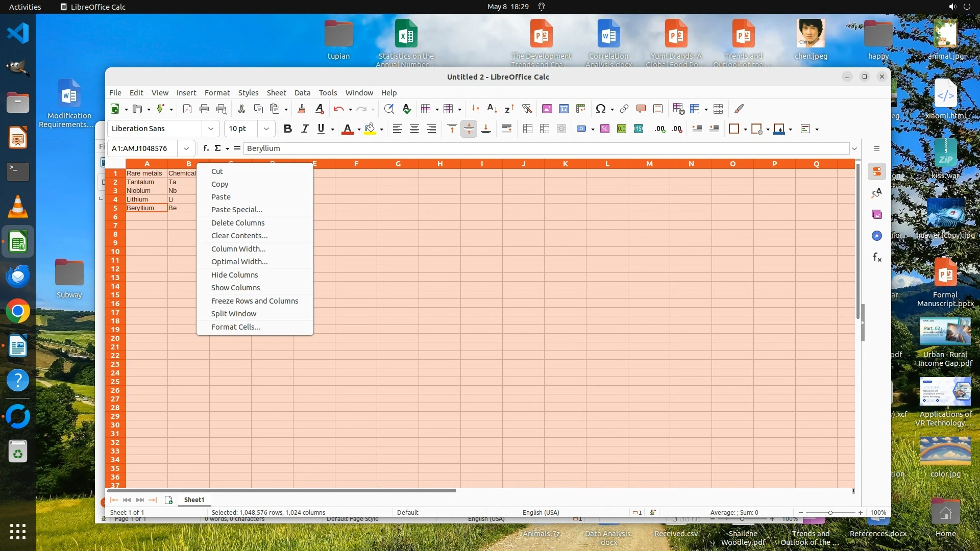Click the Format as Percent icon
Screen dimensions: 980x551
(605, 129)
